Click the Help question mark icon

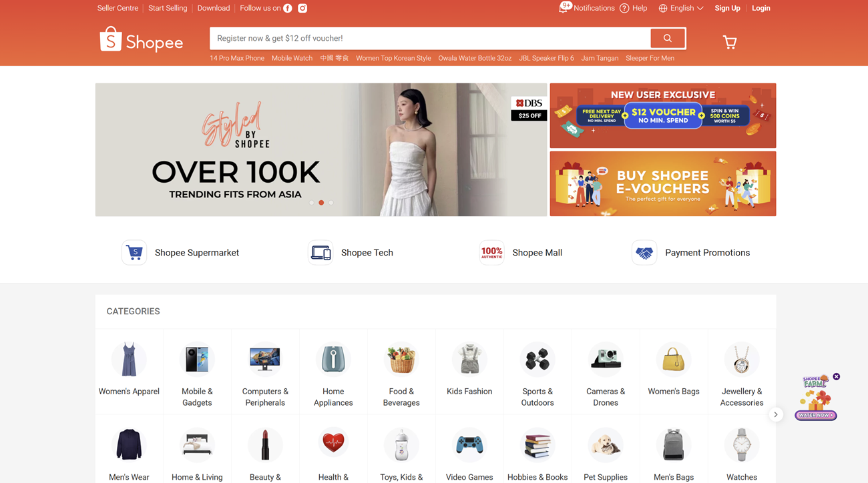[624, 8]
